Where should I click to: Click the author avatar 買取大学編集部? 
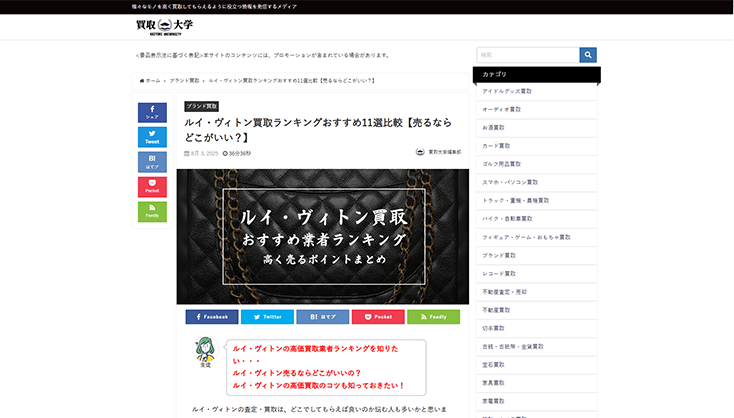420,153
